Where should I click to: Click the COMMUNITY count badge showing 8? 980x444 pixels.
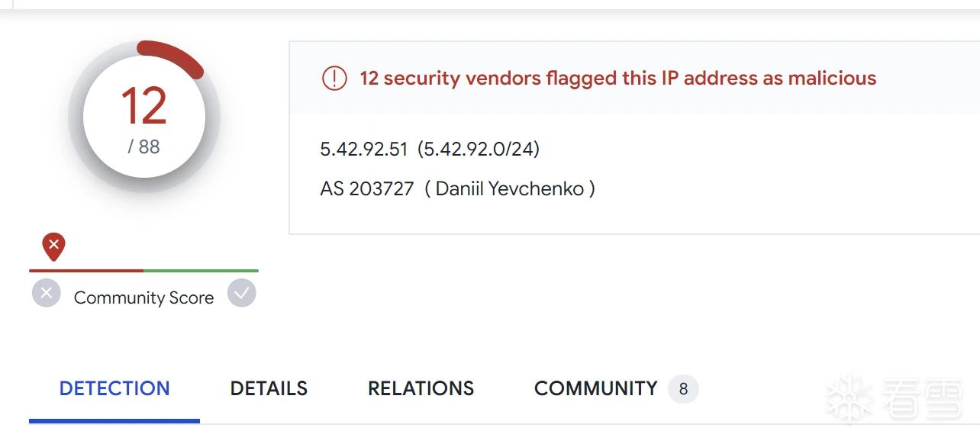point(683,389)
